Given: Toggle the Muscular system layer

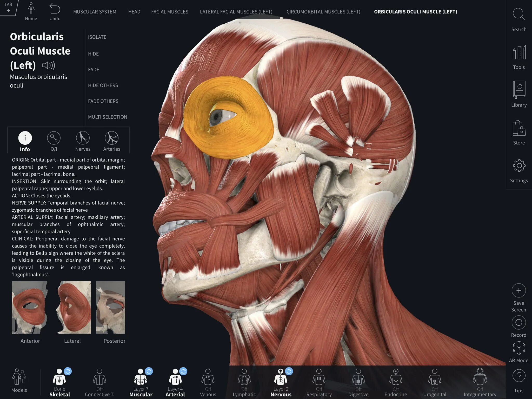Looking at the screenshot, I should 141,383.
